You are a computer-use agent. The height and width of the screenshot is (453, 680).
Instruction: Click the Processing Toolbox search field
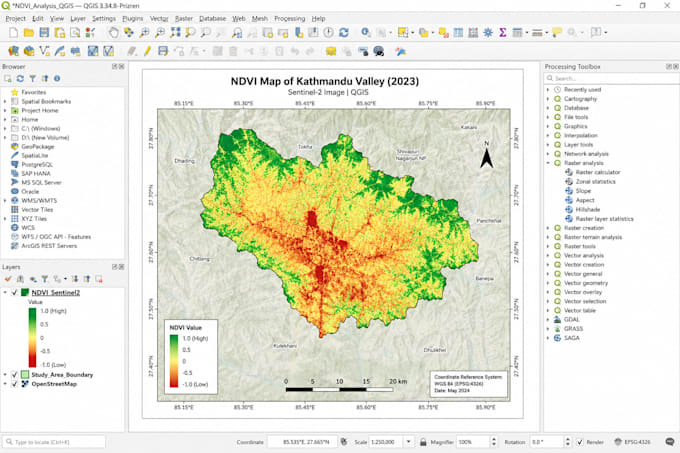pos(611,78)
